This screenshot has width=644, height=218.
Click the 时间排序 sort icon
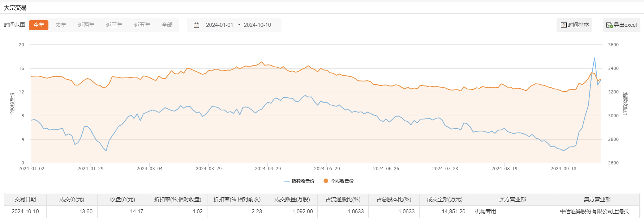coord(563,25)
